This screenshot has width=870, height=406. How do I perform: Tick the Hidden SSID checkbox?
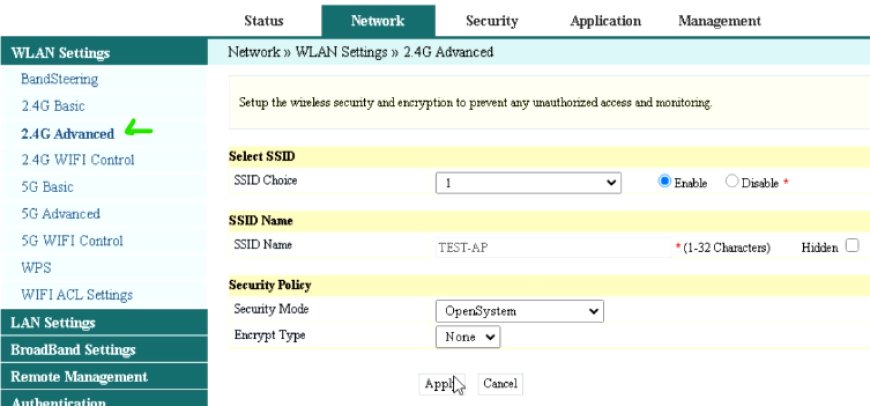point(852,246)
